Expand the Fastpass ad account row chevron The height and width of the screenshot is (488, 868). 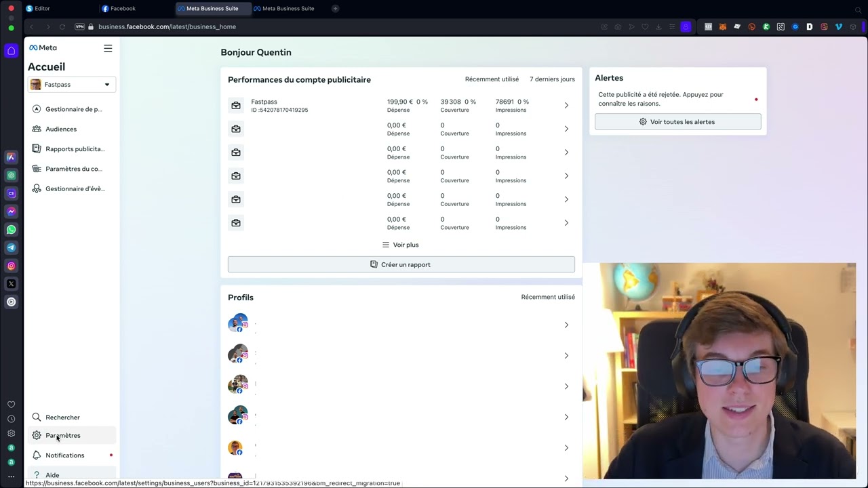[x=566, y=106]
